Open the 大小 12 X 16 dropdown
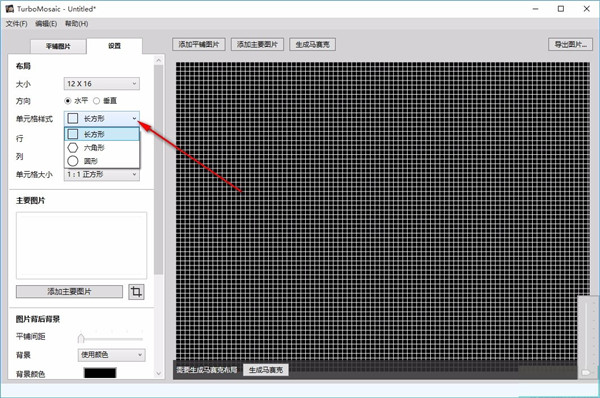The width and height of the screenshot is (600, 398). pyautogui.click(x=102, y=84)
